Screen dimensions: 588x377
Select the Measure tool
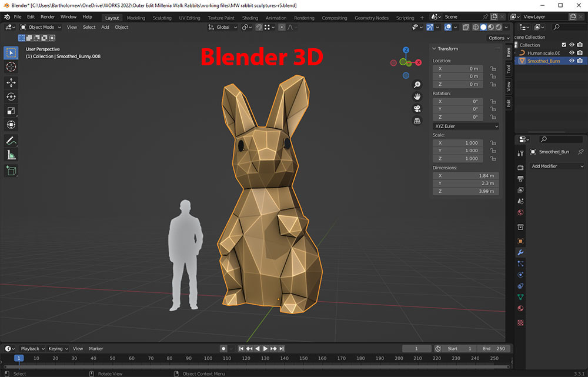tap(11, 155)
